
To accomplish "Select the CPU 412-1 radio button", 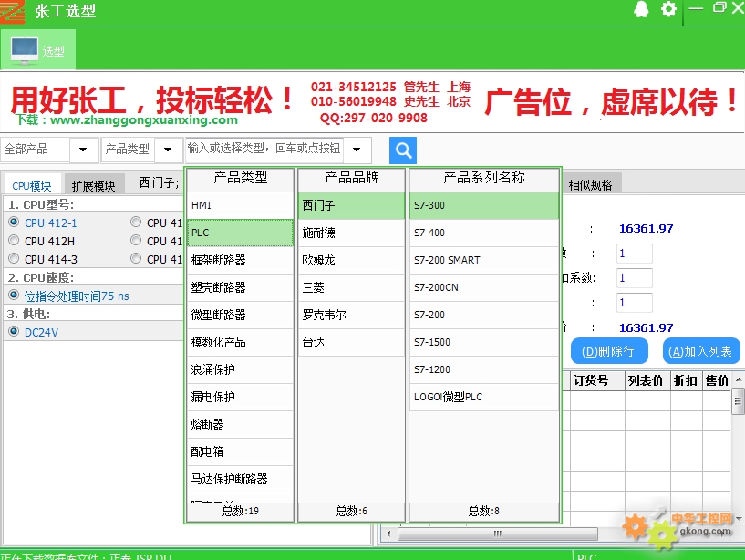I will click(14, 222).
